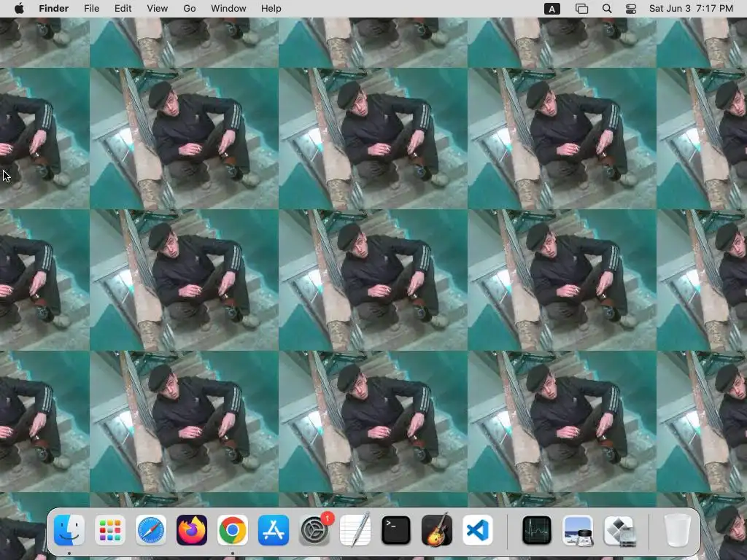
Task: Open Terminal from the Dock
Action: click(x=396, y=530)
